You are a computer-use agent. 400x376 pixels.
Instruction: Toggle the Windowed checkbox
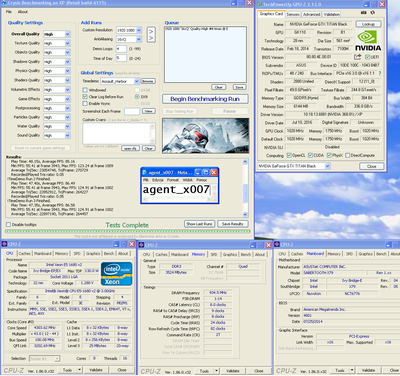pos(85,90)
